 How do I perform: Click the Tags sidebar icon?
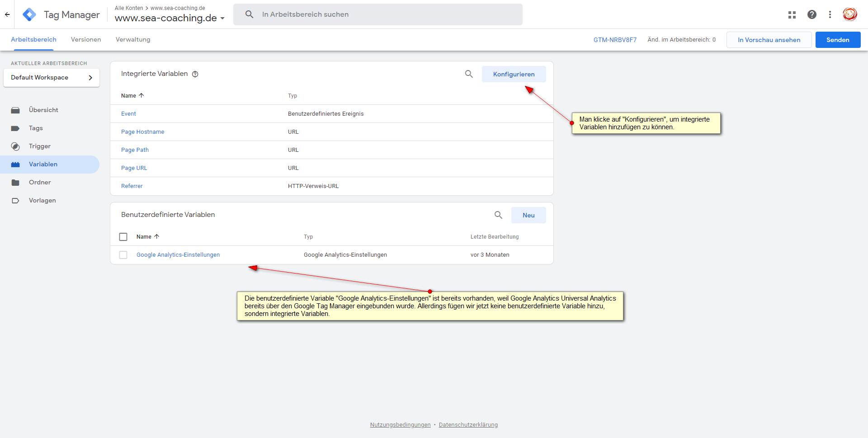pos(15,128)
